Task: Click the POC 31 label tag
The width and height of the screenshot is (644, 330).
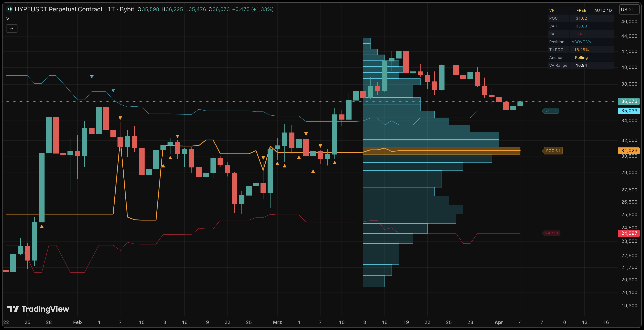Action: [553, 151]
